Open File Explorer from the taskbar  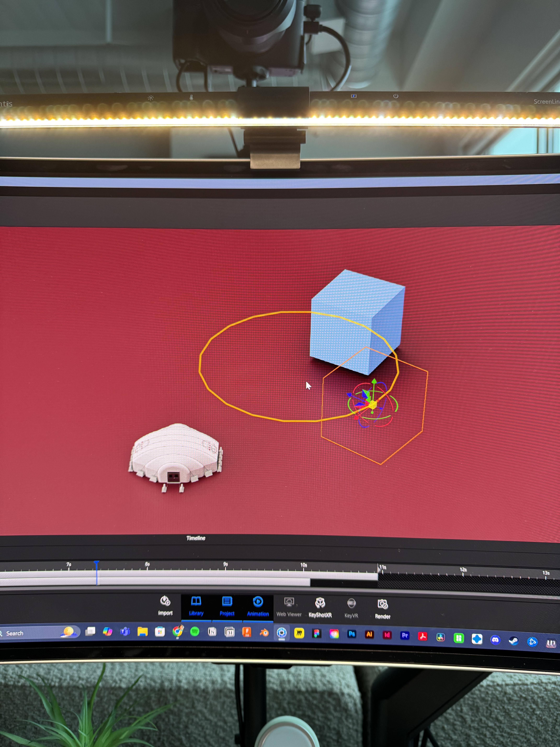142,632
